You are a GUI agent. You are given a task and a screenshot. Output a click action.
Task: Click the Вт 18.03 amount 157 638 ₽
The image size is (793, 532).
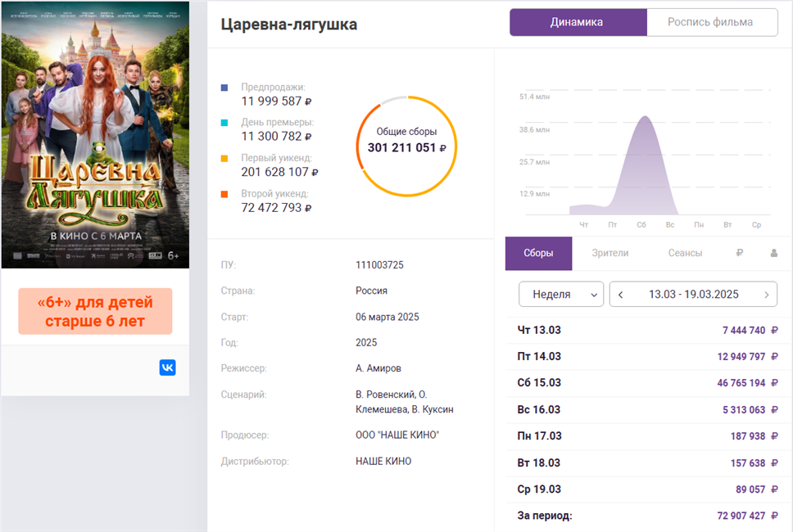(754, 462)
